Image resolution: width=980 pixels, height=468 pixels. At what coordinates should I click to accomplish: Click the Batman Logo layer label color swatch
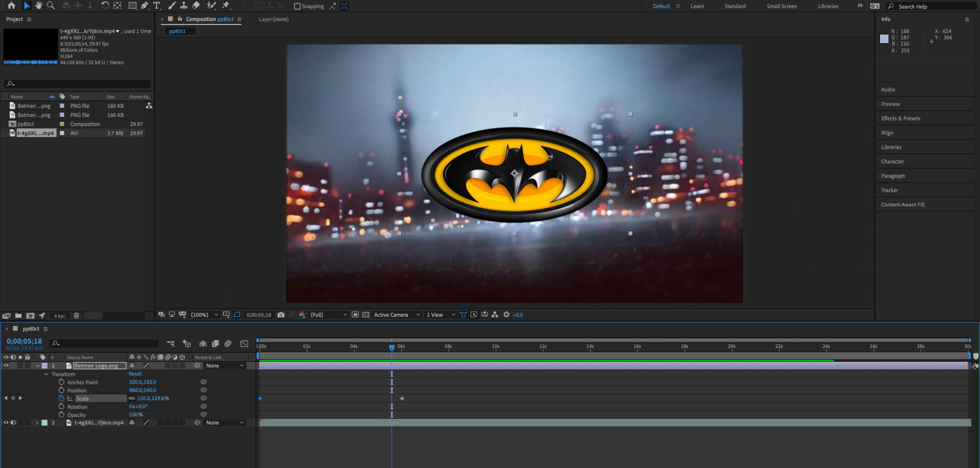pyautogui.click(x=44, y=366)
